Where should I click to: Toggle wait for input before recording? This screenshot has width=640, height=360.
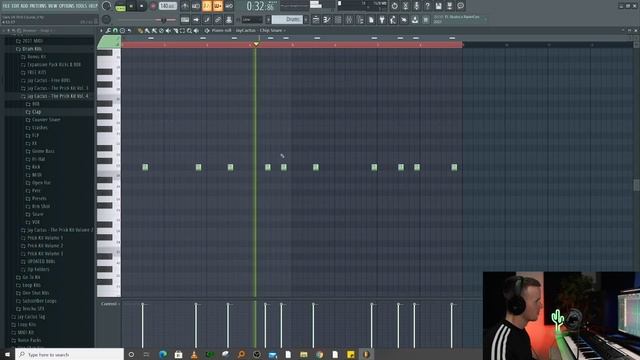click(196, 6)
